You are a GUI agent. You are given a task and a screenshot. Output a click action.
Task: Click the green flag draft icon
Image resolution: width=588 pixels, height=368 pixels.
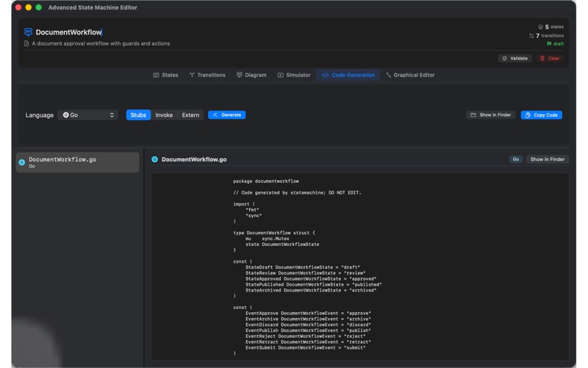[549, 44]
